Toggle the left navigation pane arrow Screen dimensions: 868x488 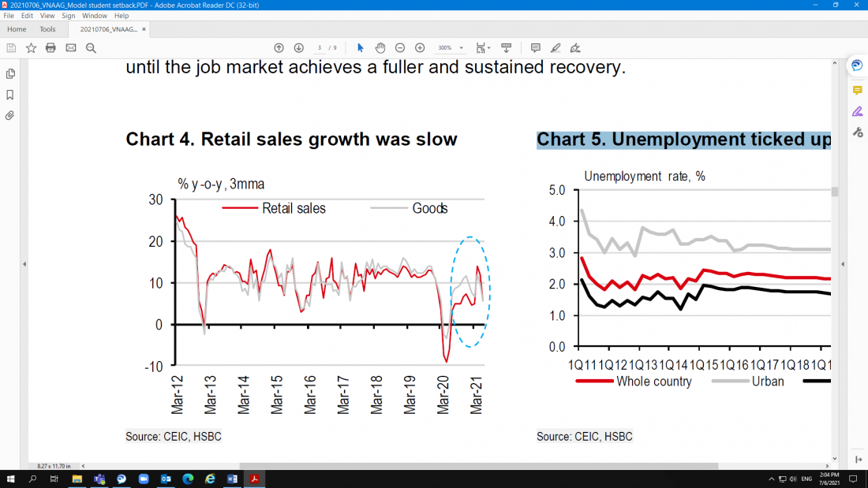pos(24,264)
